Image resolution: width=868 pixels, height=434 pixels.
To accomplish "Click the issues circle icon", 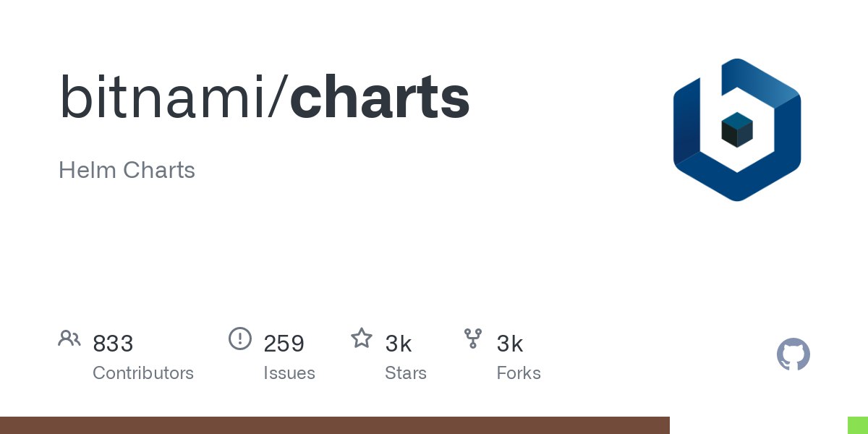I will pyautogui.click(x=240, y=338).
